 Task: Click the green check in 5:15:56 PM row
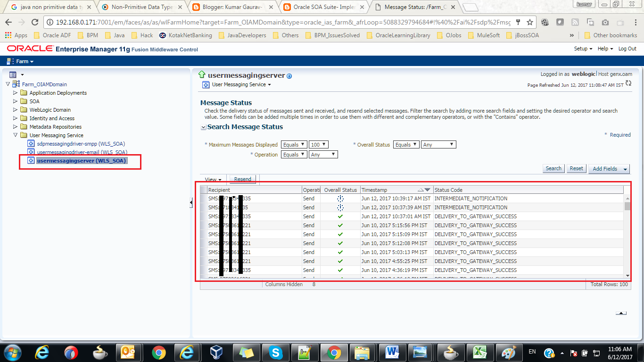click(340, 225)
